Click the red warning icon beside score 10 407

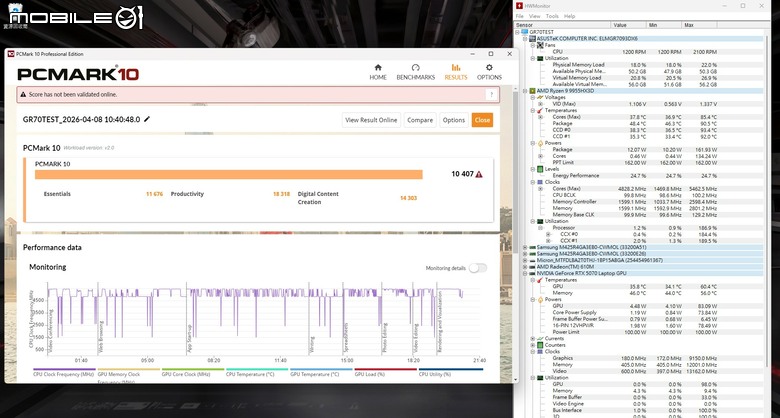click(x=479, y=174)
